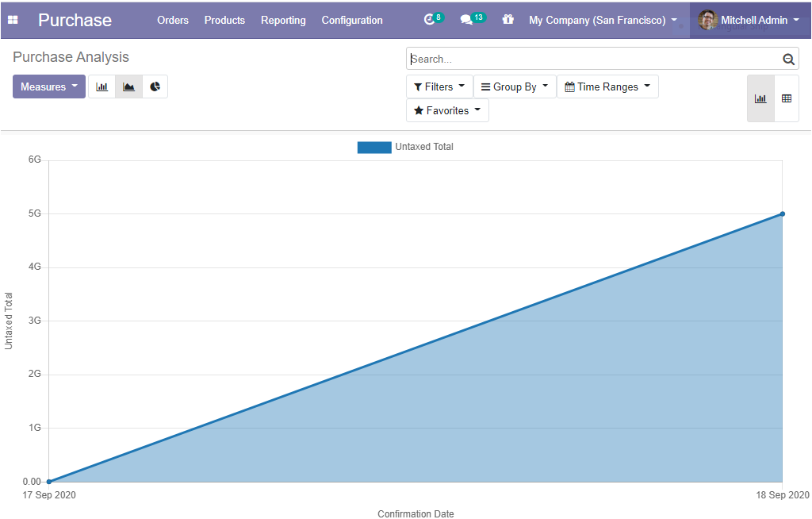
Task: Click the 6G axis tick label
Action: (35, 160)
